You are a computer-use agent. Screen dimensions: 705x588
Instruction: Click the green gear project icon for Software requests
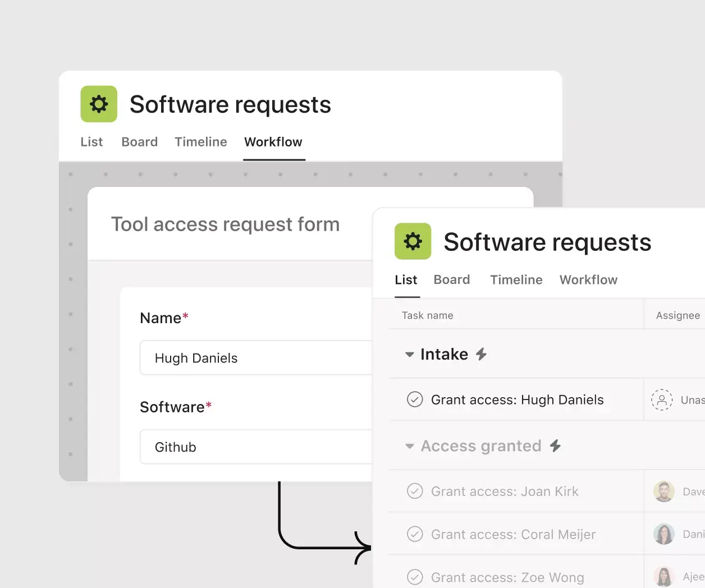(413, 241)
